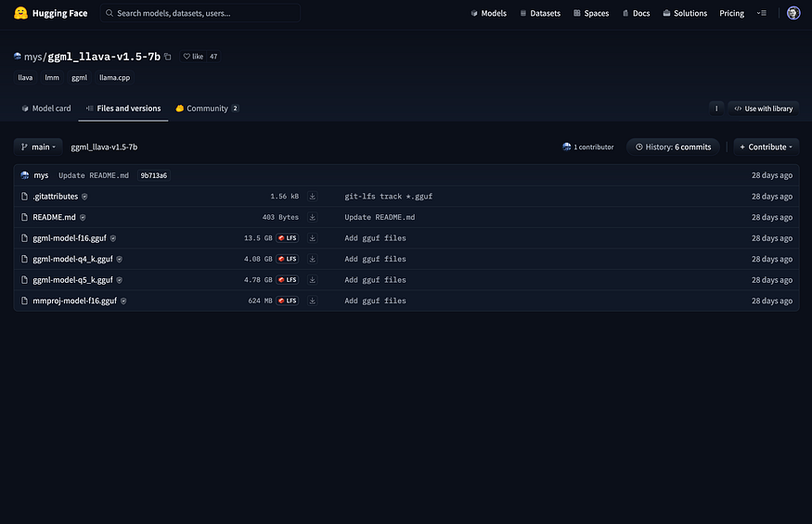The width and height of the screenshot is (812, 524).
Task: Open the README.md file
Action: tap(54, 217)
